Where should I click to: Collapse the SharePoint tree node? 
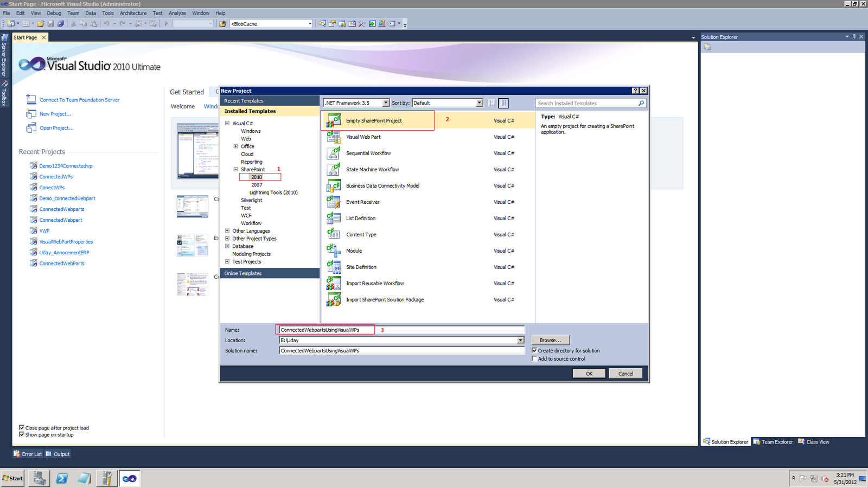(x=235, y=169)
